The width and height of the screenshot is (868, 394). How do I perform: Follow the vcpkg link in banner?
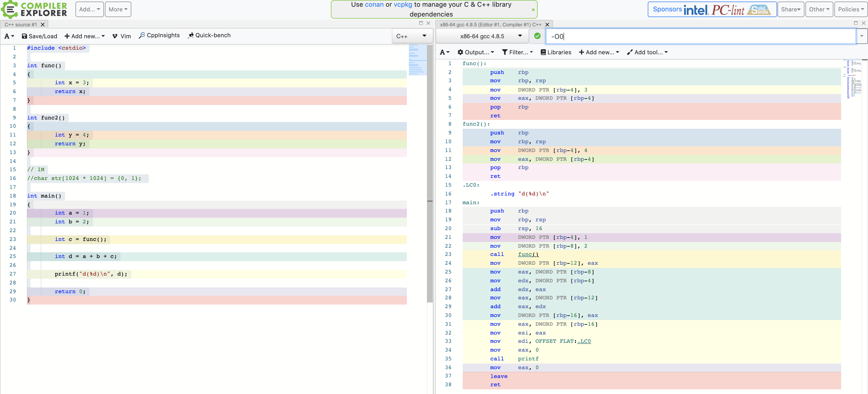(403, 4)
